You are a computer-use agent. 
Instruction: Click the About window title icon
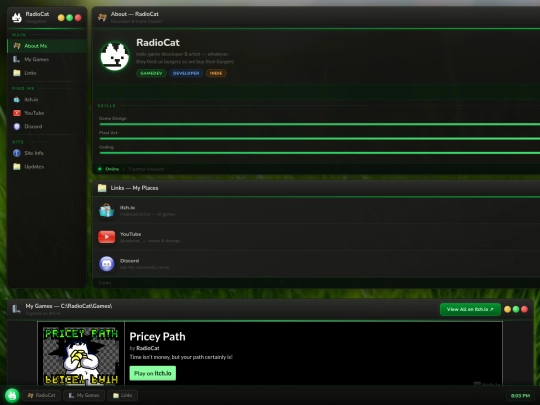102,17
